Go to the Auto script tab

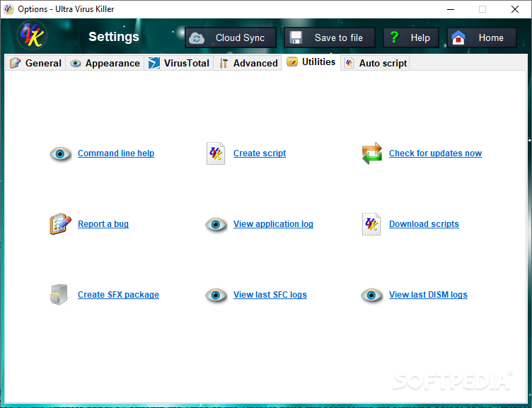tap(375, 63)
